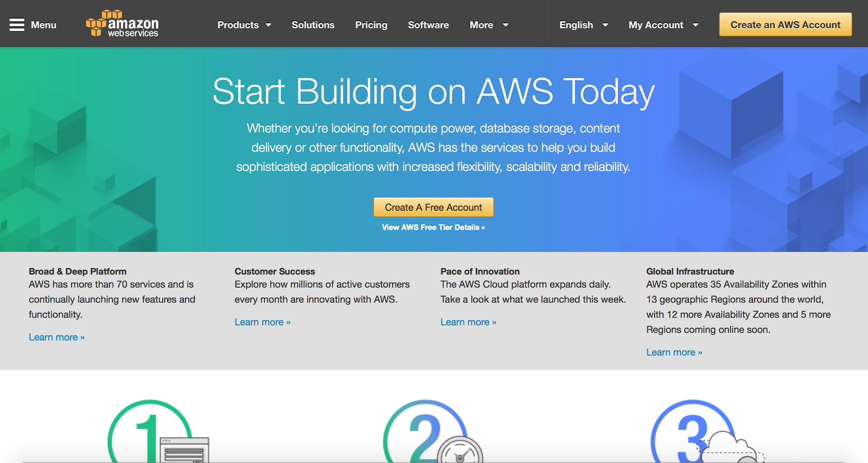The image size is (868, 463).
Task: Click Create A Free Account button
Action: point(433,207)
